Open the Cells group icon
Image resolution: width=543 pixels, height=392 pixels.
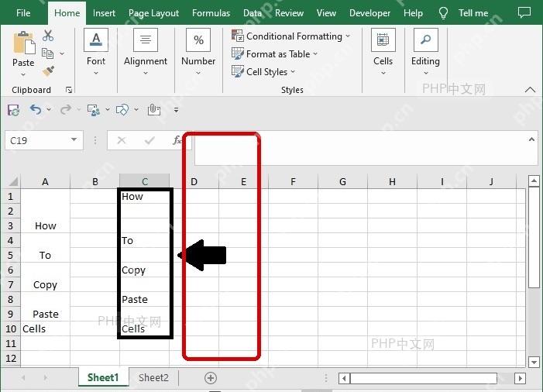[383, 40]
